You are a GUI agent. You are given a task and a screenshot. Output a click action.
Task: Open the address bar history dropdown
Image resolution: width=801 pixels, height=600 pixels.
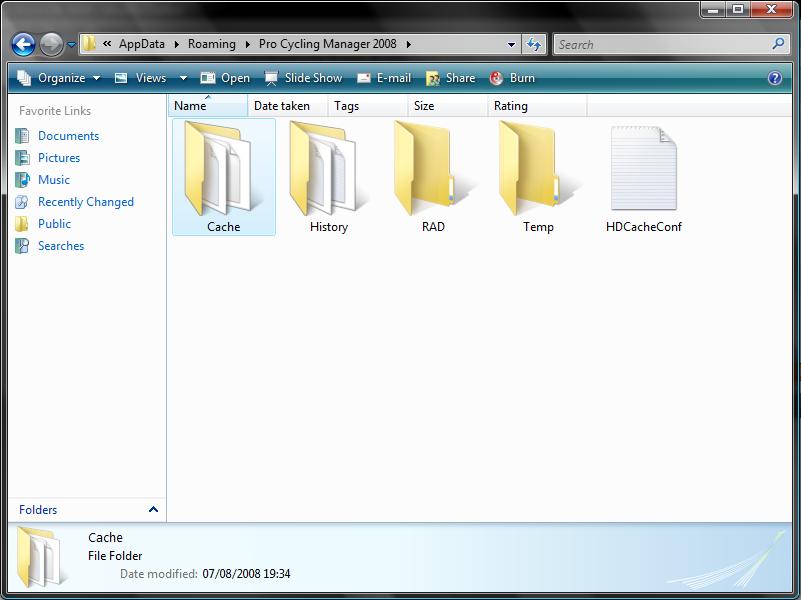pos(511,44)
